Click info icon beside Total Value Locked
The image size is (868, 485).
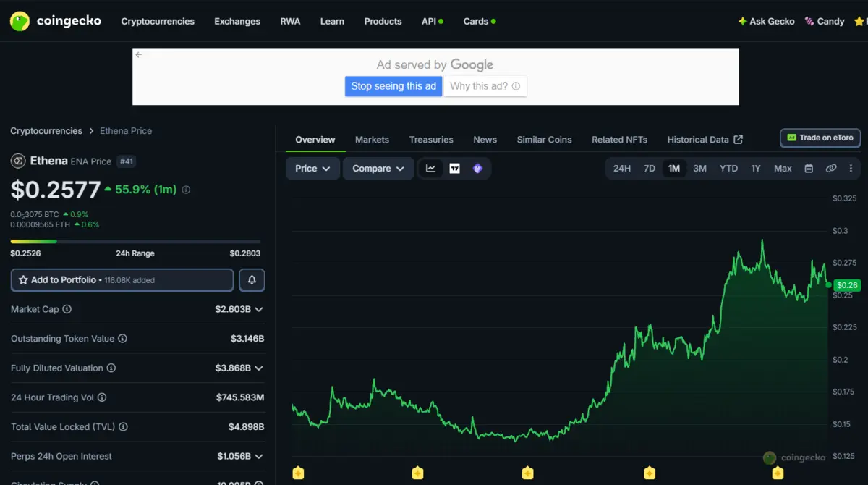(124, 427)
